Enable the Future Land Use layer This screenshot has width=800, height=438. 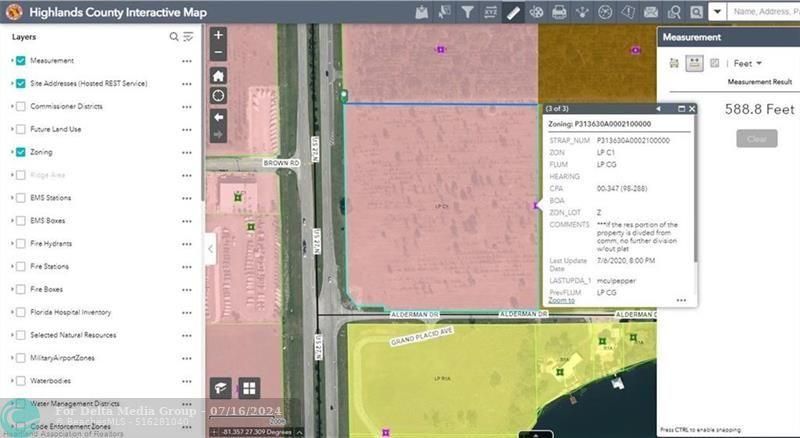pos(21,129)
